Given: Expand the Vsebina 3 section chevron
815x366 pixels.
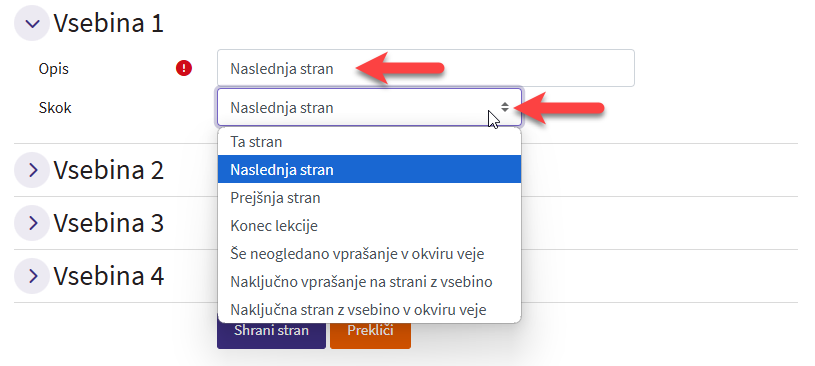Looking at the screenshot, I should coord(32,223).
